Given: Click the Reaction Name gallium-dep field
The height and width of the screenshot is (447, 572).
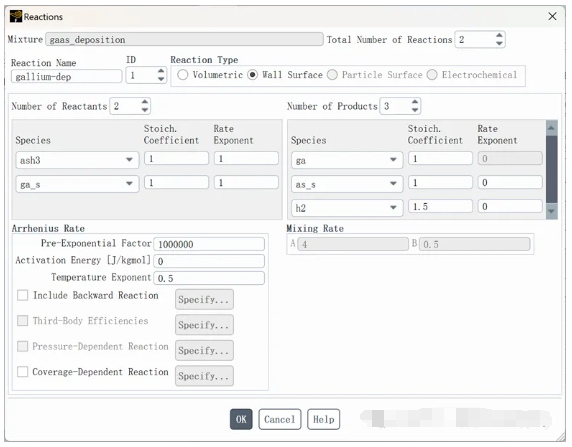Looking at the screenshot, I should point(66,76).
